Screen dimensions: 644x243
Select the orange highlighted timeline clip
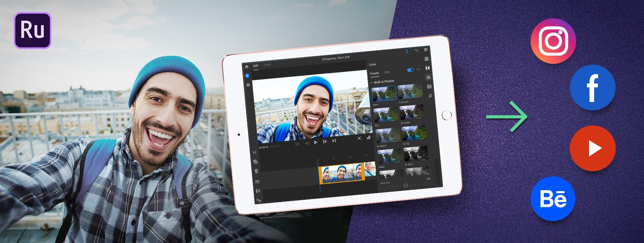[x=342, y=174]
